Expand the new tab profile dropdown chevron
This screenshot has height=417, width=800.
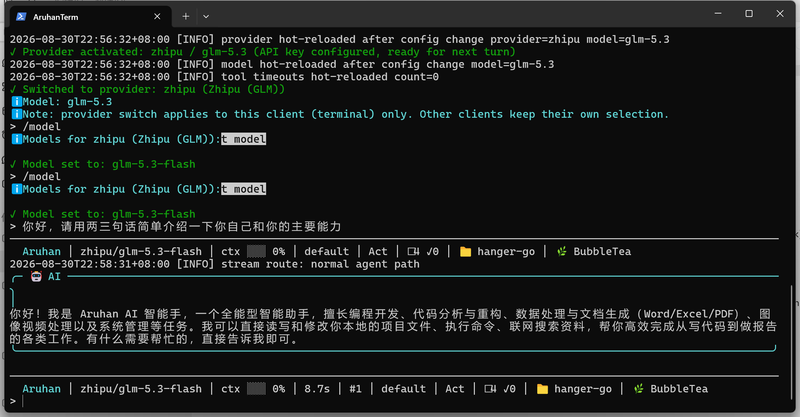206,16
